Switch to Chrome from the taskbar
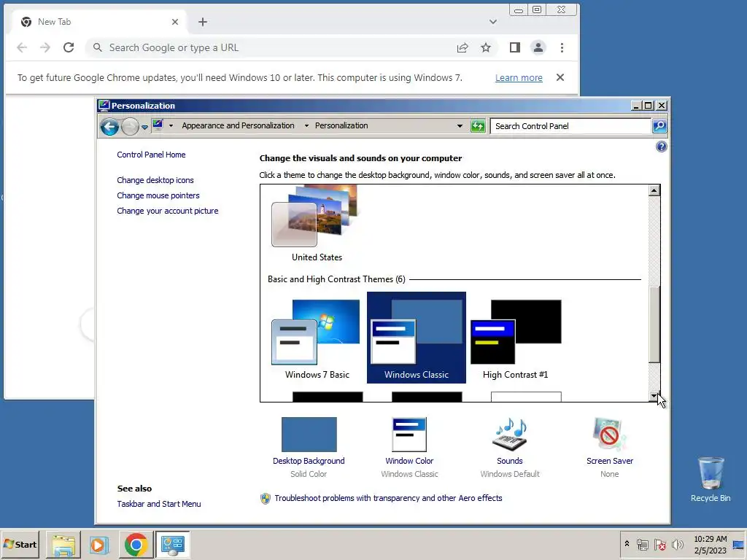747x560 pixels. (136, 545)
